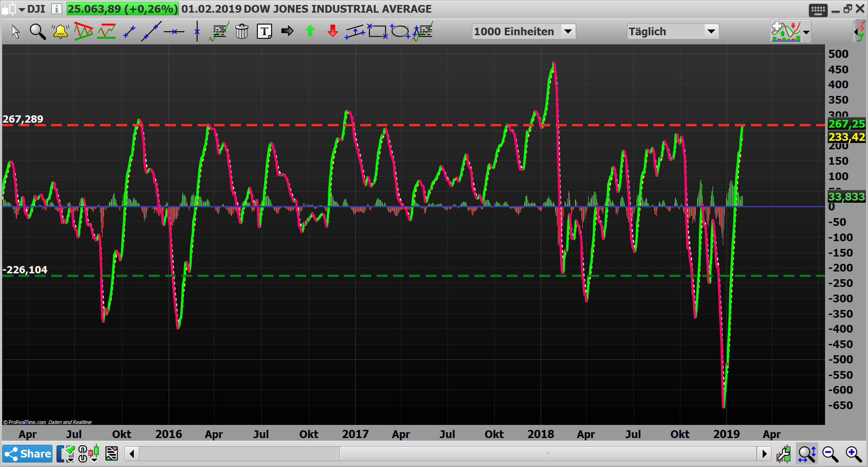Image resolution: width=868 pixels, height=467 pixels.
Task: Activate the zoom magnifier tool
Action: (38, 31)
